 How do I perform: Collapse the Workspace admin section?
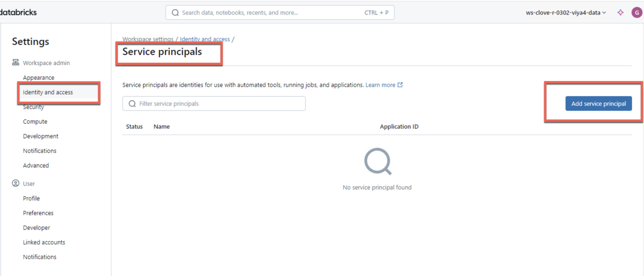tap(46, 63)
